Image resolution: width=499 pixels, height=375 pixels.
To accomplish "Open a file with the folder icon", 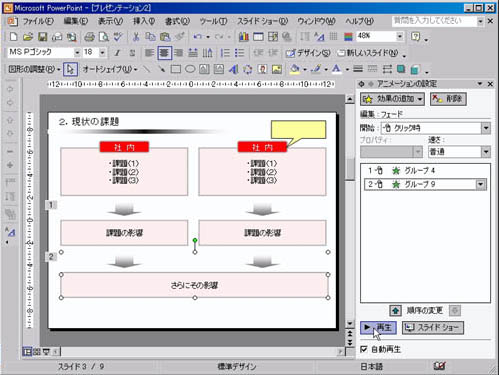I will point(28,36).
